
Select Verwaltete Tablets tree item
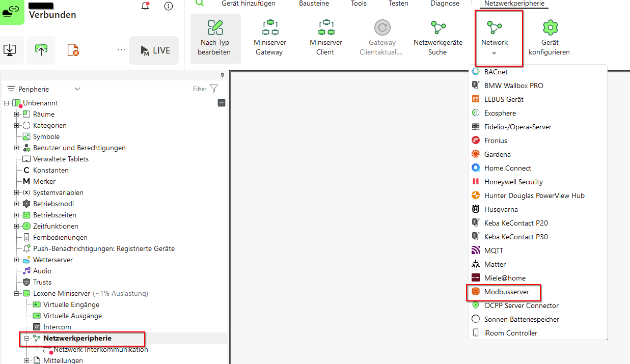(x=61, y=159)
